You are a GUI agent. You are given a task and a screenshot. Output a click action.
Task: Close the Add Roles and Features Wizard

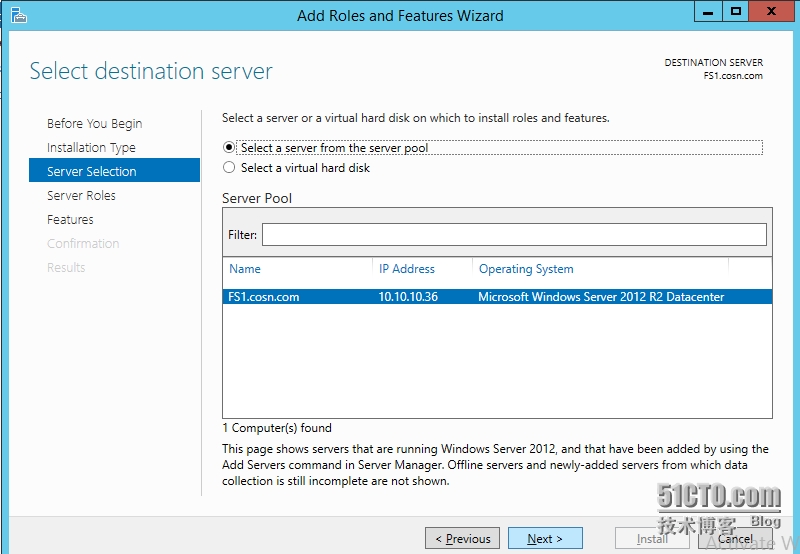click(x=771, y=11)
